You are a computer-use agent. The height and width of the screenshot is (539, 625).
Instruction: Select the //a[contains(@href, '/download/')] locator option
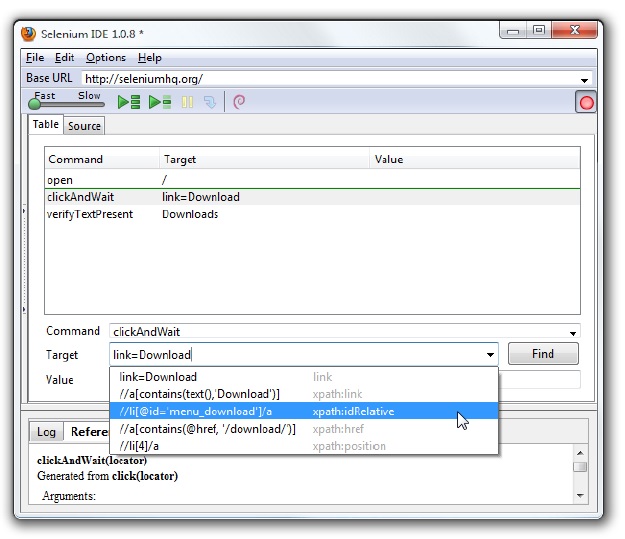point(208,428)
